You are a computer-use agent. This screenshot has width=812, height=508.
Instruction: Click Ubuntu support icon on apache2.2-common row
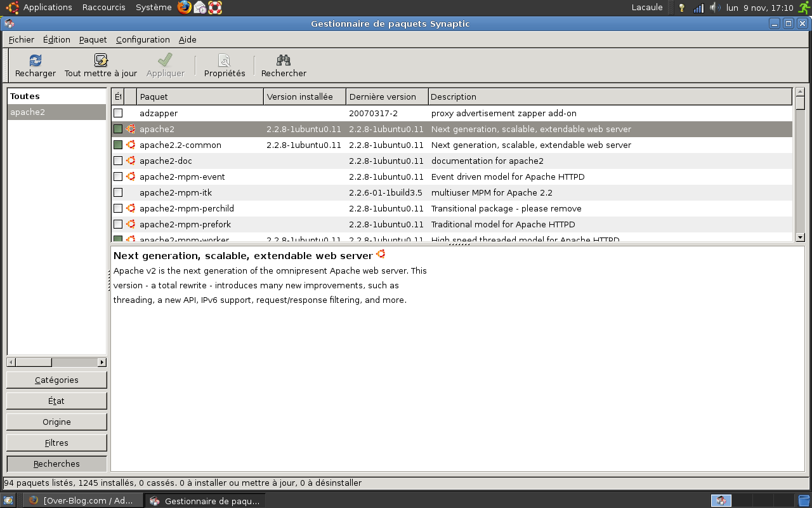click(131, 145)
